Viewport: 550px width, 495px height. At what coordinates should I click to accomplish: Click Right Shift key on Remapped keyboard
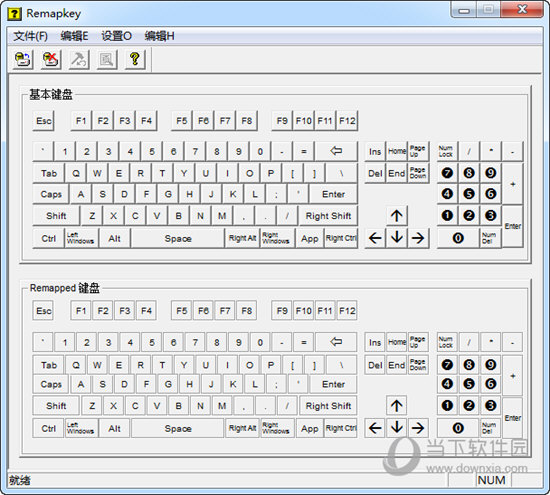[x=328, y=406]
